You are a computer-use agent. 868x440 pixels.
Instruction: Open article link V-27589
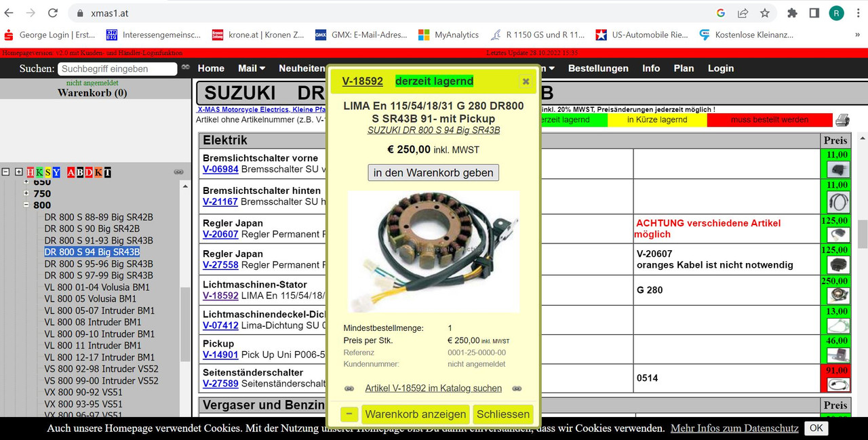click(220, 384)
